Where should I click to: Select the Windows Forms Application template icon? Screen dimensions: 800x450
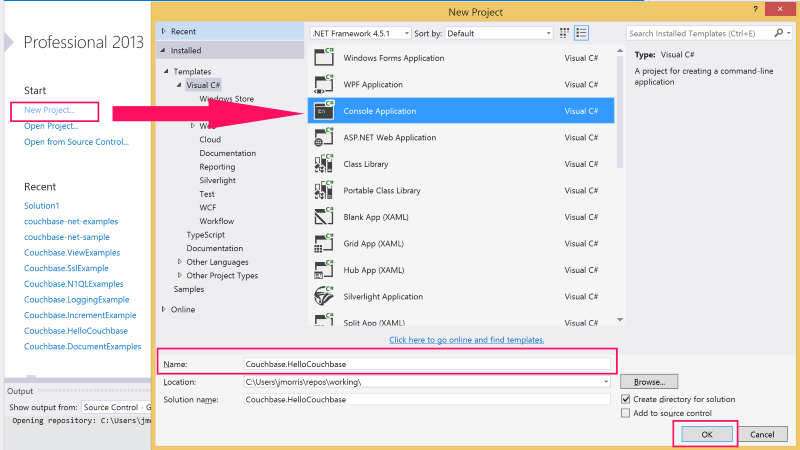(x=324, y=58)
